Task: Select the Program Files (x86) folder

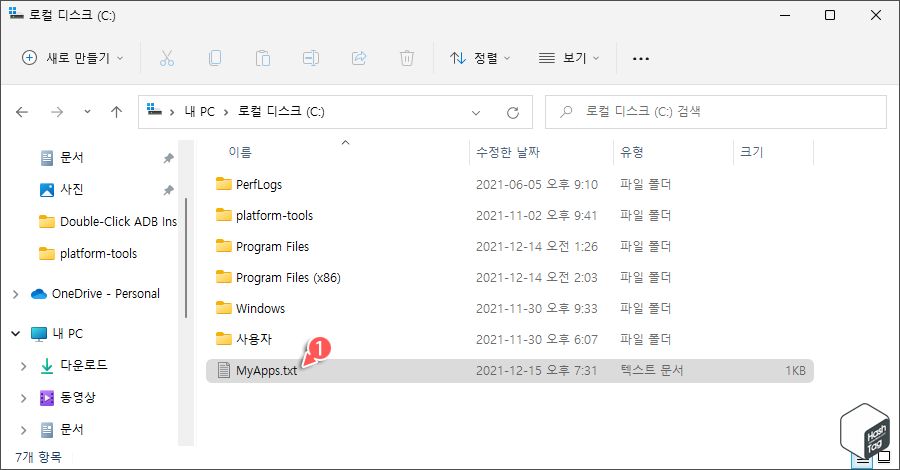Action: tap(288, 278)
